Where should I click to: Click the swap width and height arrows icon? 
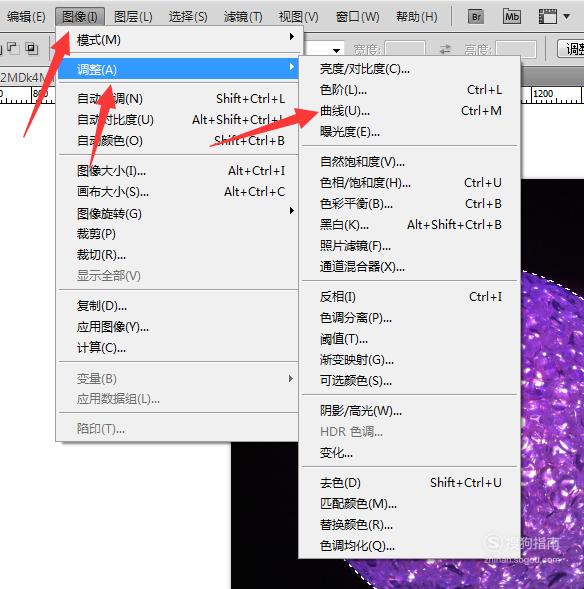tap(445, 49)
